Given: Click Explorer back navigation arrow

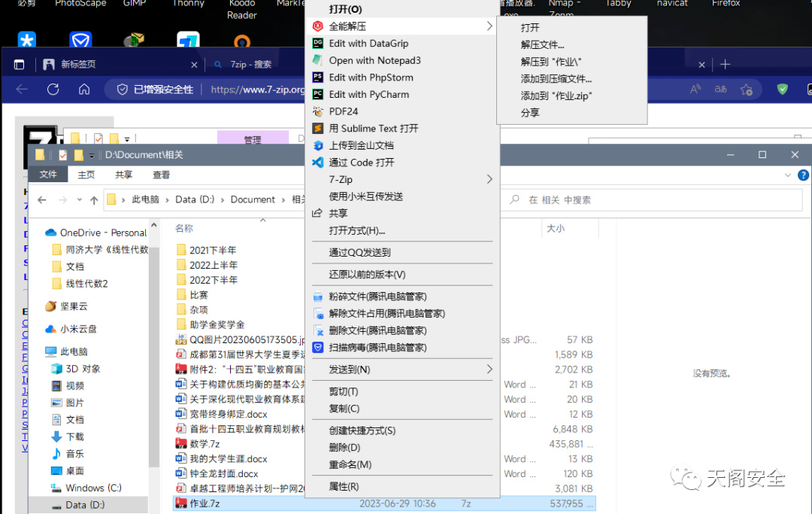Looking at the screenshot, I should [42, 200].
